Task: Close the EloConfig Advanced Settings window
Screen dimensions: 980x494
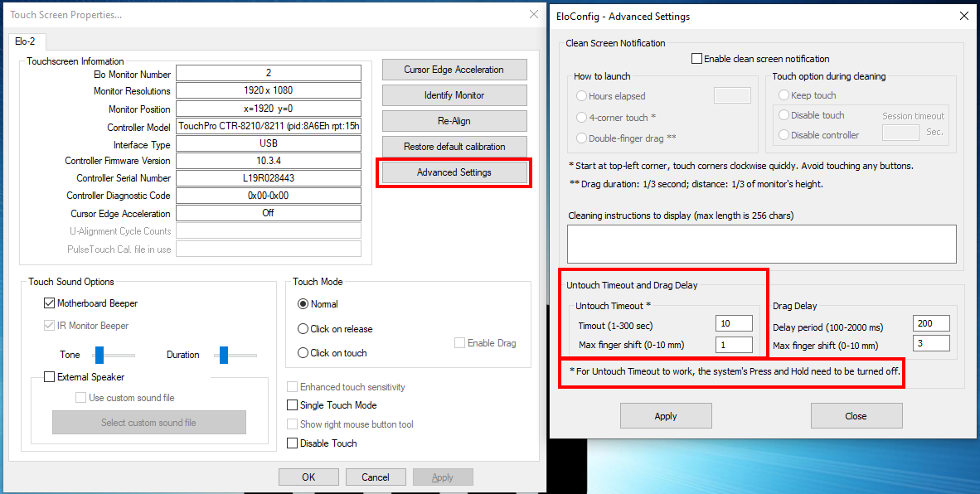Action: pos(964,17)
